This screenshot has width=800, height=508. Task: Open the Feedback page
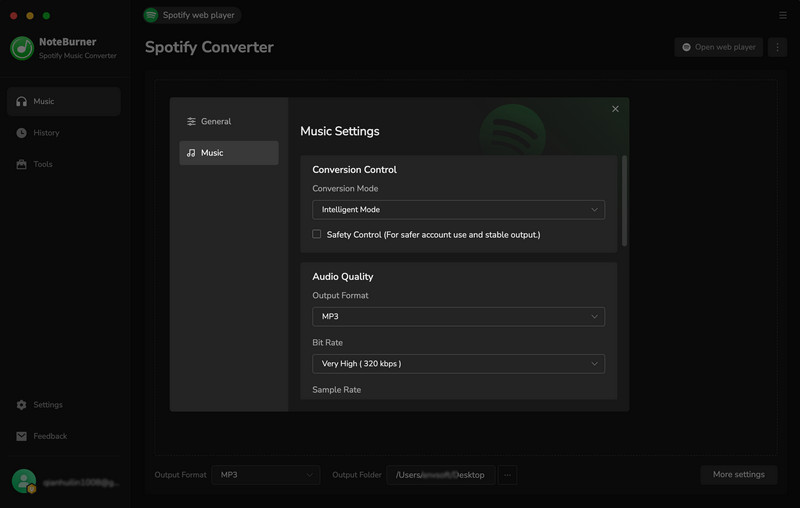click(x=64, y=437)
